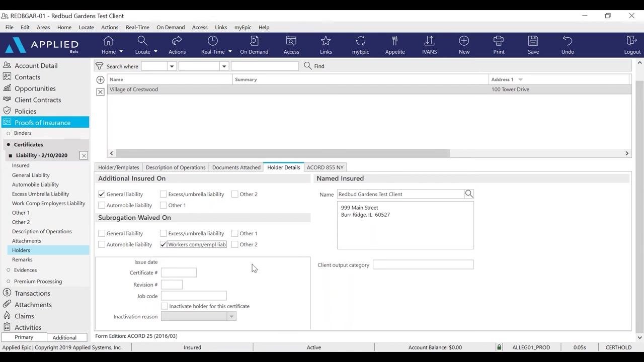Save using the Save toolbar icon
Image resolution: width=644 pixels, height=362 pixels.
[x=533, y=41]
